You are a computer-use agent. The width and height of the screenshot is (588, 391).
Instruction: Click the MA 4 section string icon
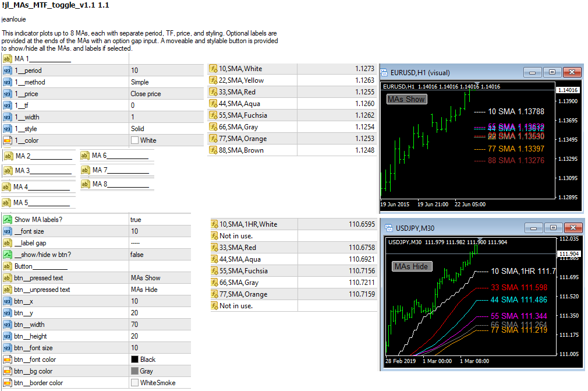6,187
